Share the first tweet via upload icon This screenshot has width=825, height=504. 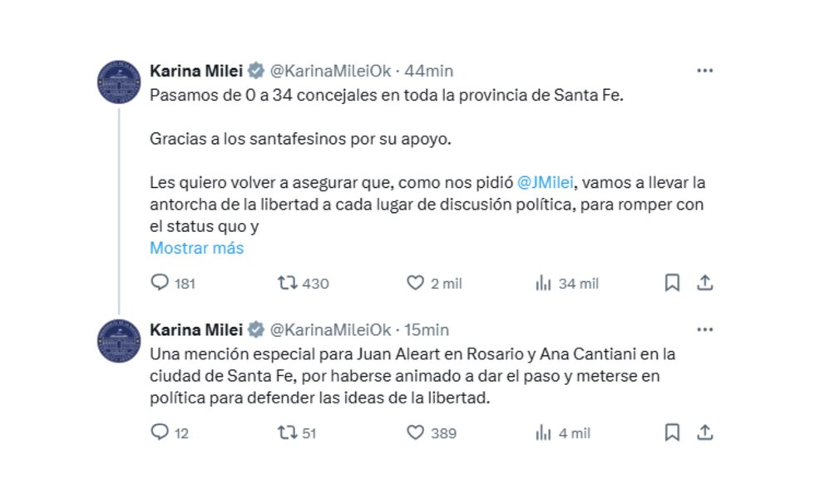pos(704,283)
